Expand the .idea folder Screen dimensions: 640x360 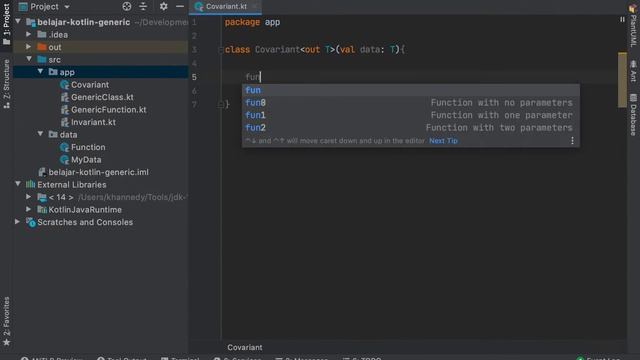pyautogui.click(x=29, y=34)
